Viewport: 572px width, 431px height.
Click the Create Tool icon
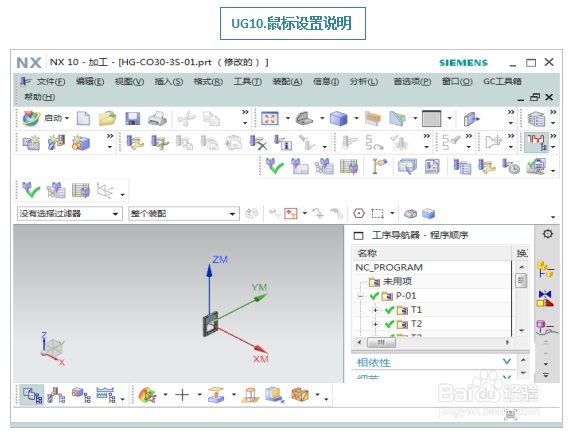point(56,143)
